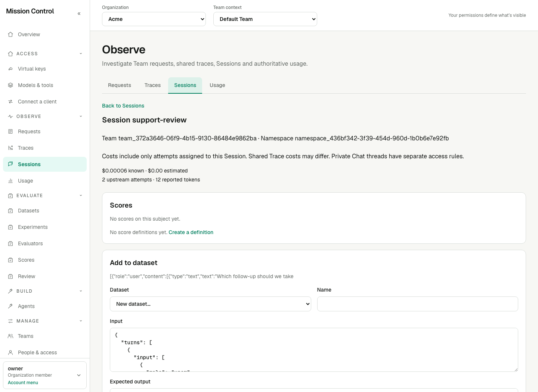Click the Agents hammer icon
538x392 pixels.
click(x=10, y=306)
